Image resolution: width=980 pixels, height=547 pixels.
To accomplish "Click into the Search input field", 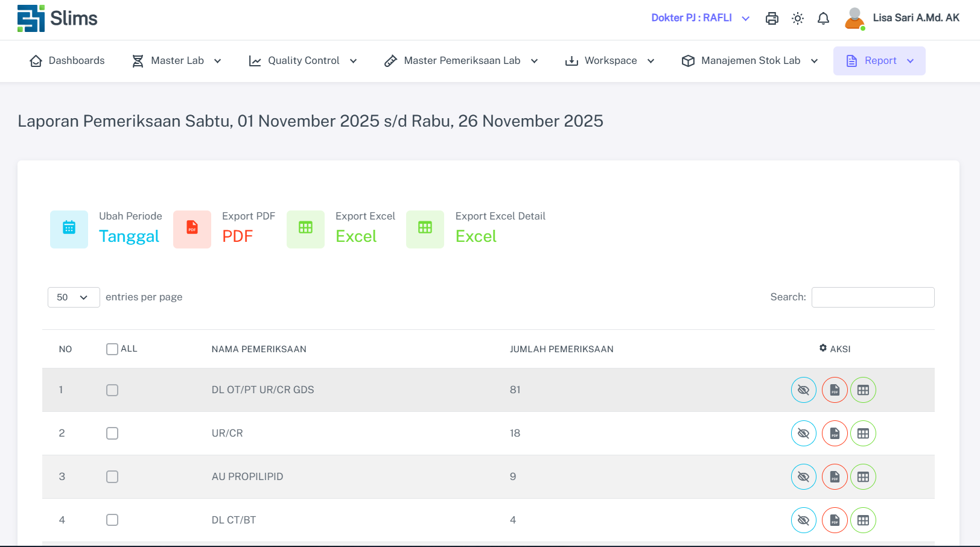I will [873, 297].
